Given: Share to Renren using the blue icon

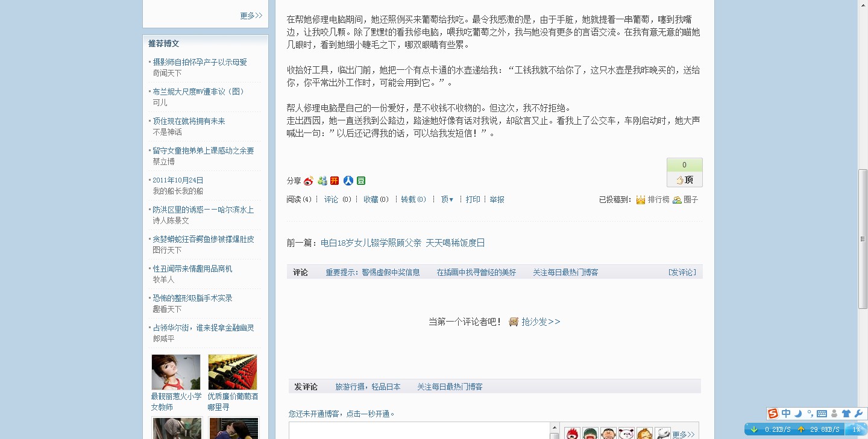Looking at the screenshot, I should [348, 181].
